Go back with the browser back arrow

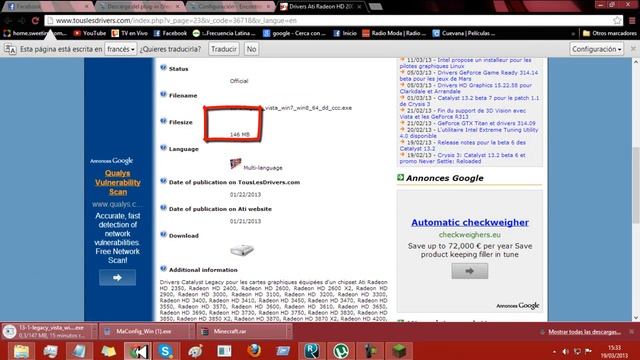[x=8, y=20]
